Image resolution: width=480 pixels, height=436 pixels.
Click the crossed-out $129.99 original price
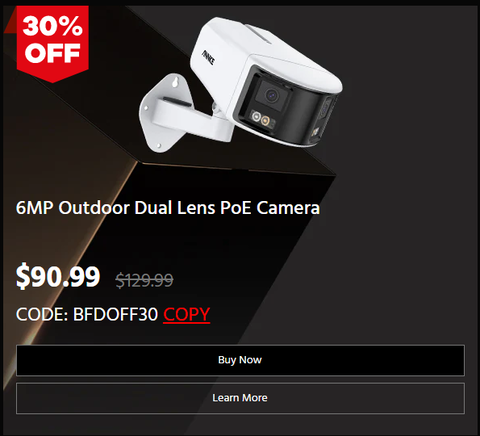144,280
